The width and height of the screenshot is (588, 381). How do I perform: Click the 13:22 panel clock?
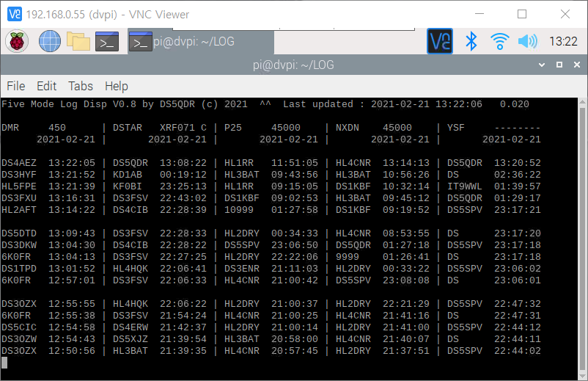tap(563, 41)
